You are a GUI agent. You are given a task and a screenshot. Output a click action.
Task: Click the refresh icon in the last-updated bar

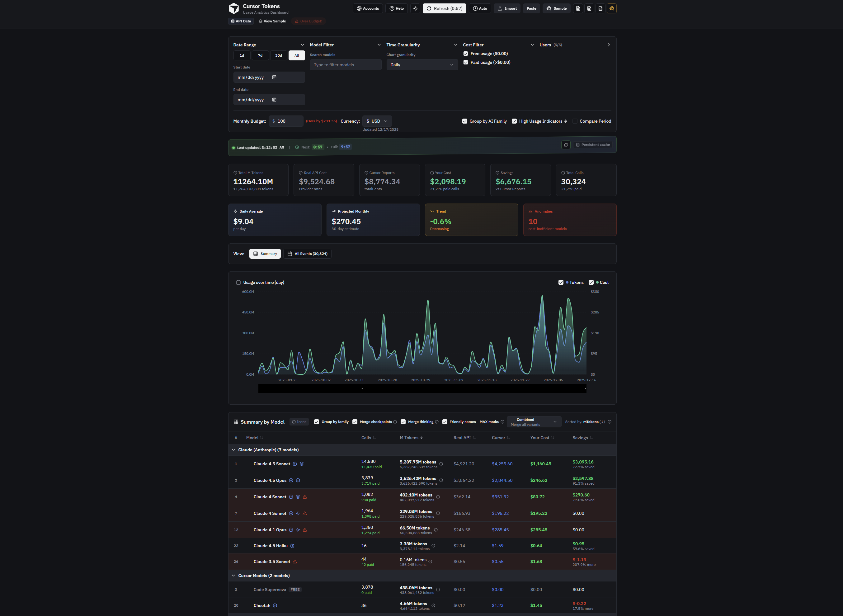(566, 145)
